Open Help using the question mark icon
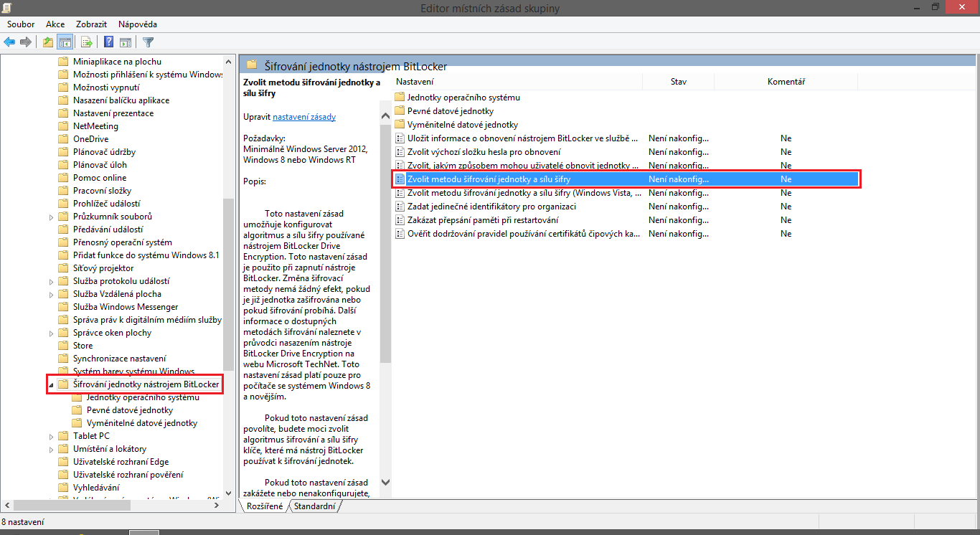980x535 pixels. (x=108, y=42)
